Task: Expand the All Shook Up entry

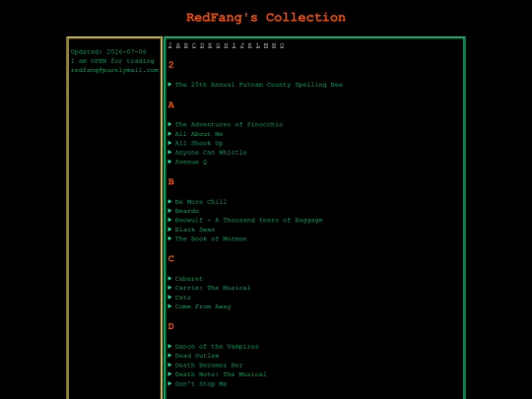Action: tap(195, 143)
